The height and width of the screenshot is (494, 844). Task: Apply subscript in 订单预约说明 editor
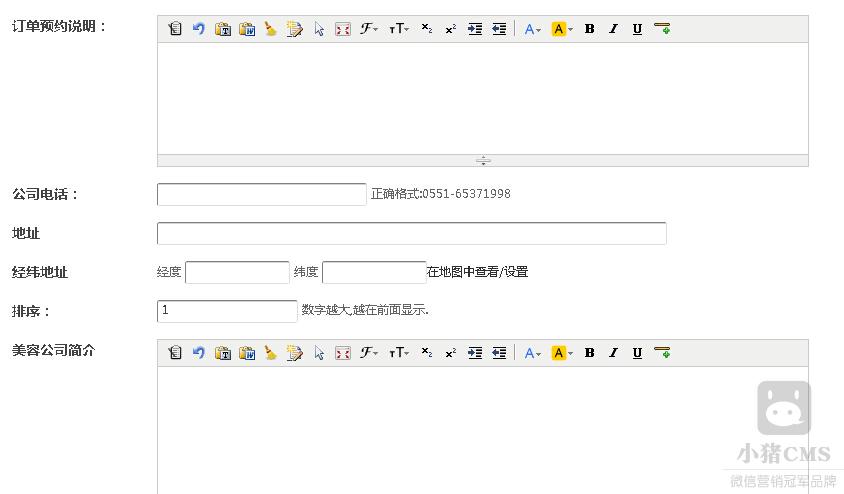point(427,29)
